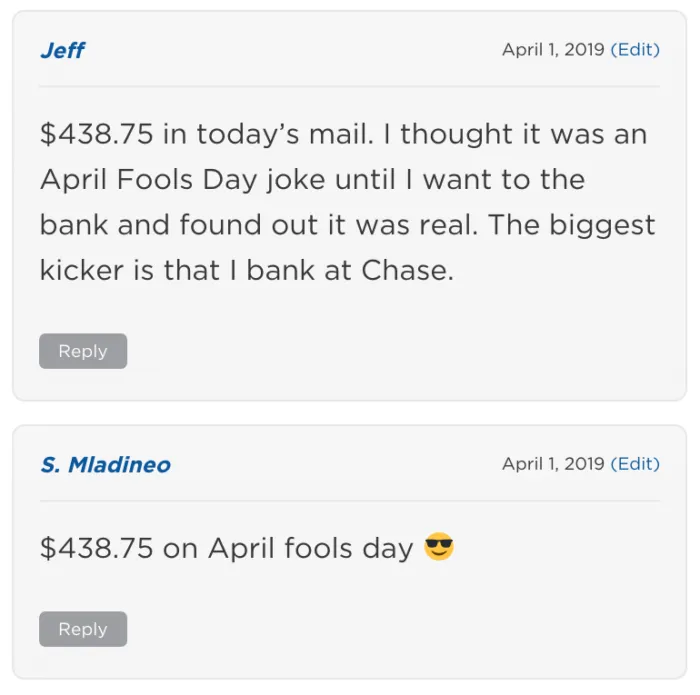This screenshot has width=700, height=695.
Task: Open Jeff's author profile link
Action: click(x=62, y=50)
